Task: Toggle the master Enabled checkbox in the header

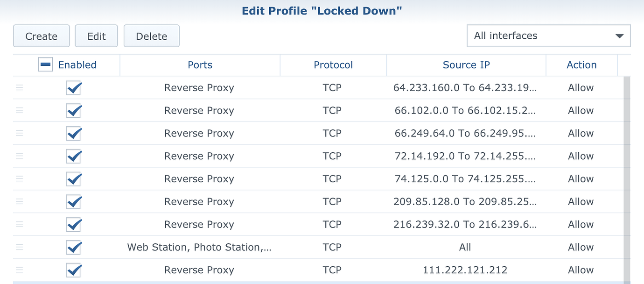Action: (45, 64)
